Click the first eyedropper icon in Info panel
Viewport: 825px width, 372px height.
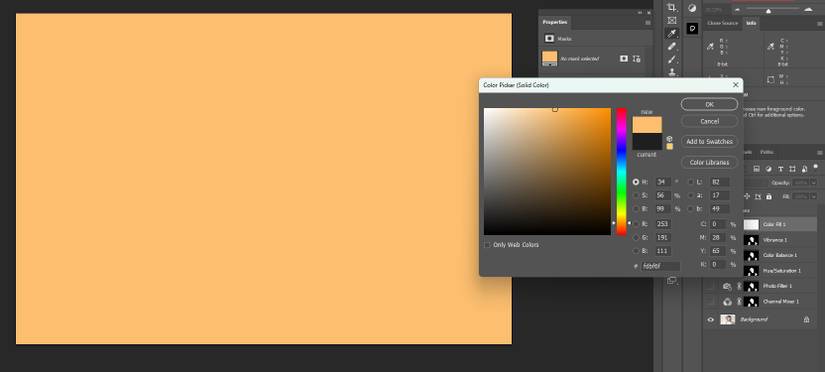710,47
